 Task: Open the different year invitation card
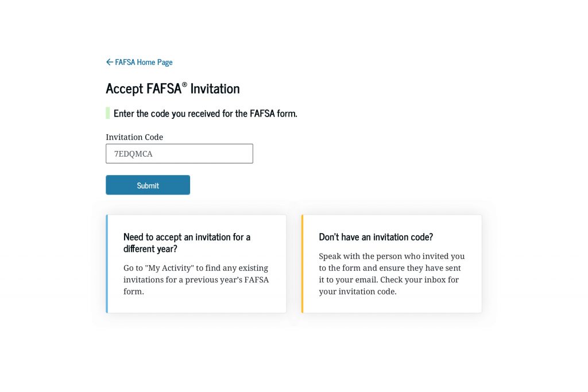coord(196,263)
